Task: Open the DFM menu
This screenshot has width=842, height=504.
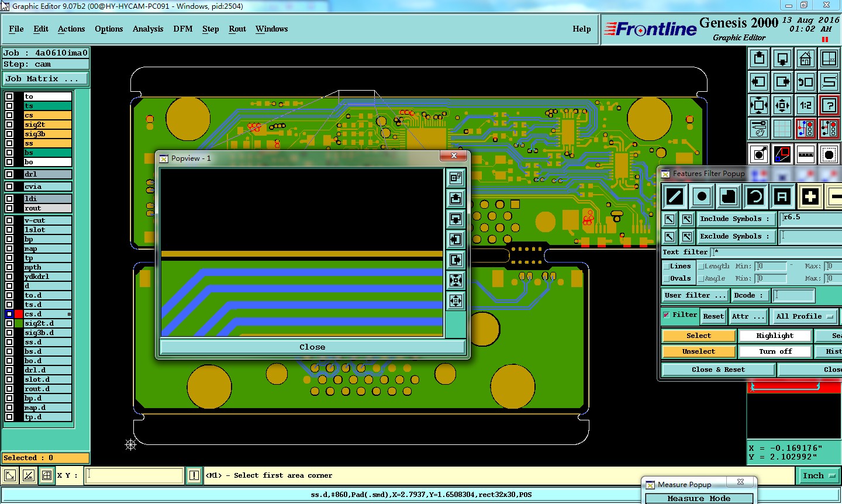Action: (x=182, y=29)
